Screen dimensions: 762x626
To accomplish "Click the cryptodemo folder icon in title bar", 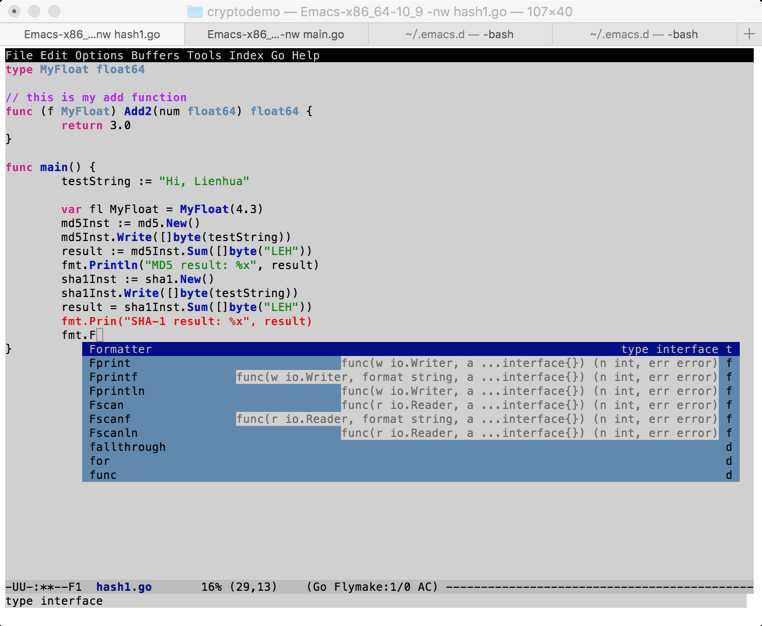I will pyautogui.click(x=195, y=12).
